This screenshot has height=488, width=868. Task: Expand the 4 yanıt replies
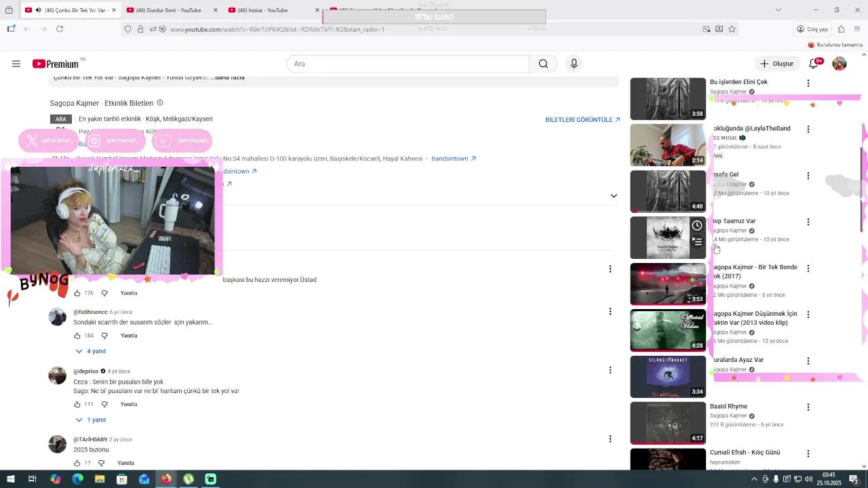pos(90,351)
